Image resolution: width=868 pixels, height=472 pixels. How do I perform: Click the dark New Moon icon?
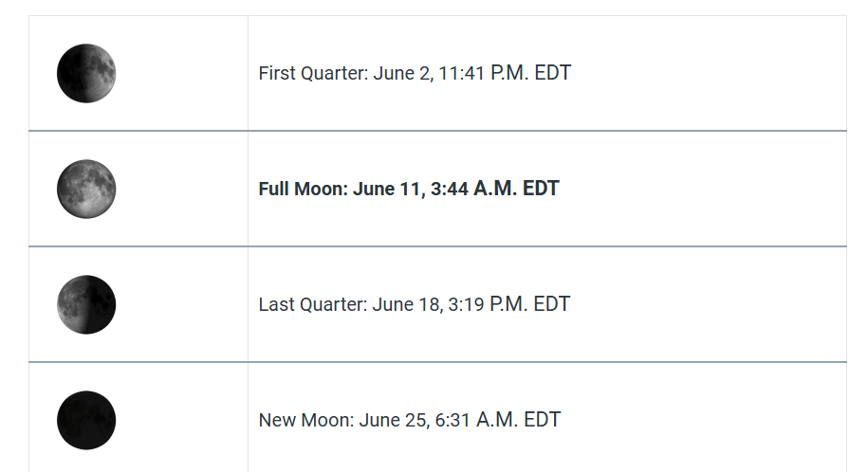coord(86,420)
